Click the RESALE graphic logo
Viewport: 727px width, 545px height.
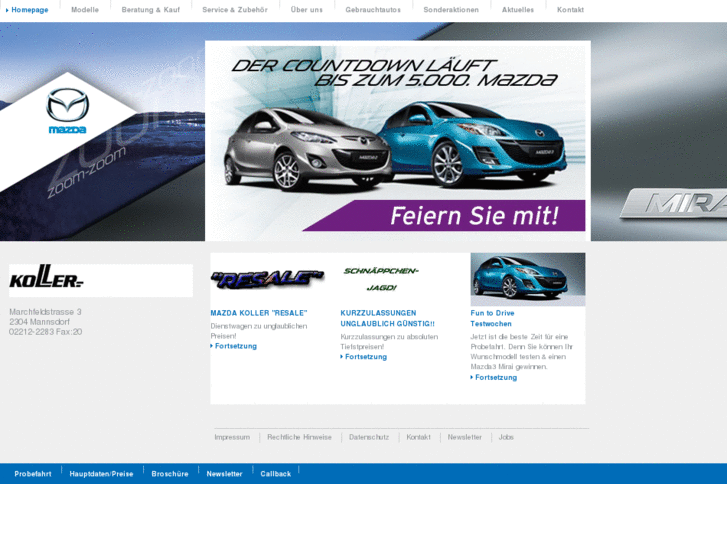point(268,279)
